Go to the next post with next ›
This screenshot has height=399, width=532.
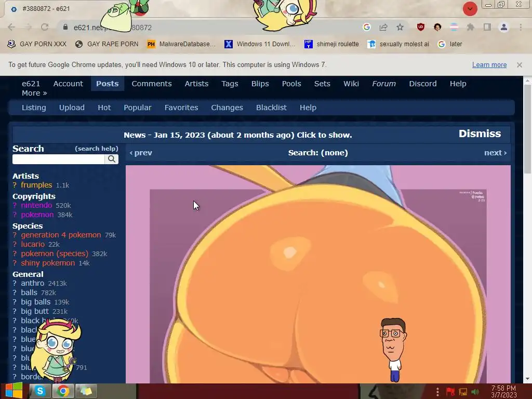(495, 153)
